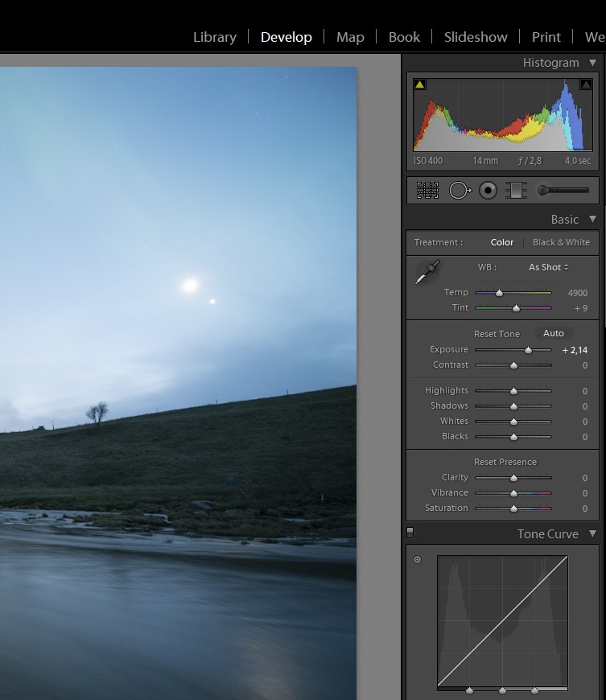The image size is (606, 700).
Task: Open the WB As Shot dropdown
Action: pyautogui.click(x=549, y=267)
